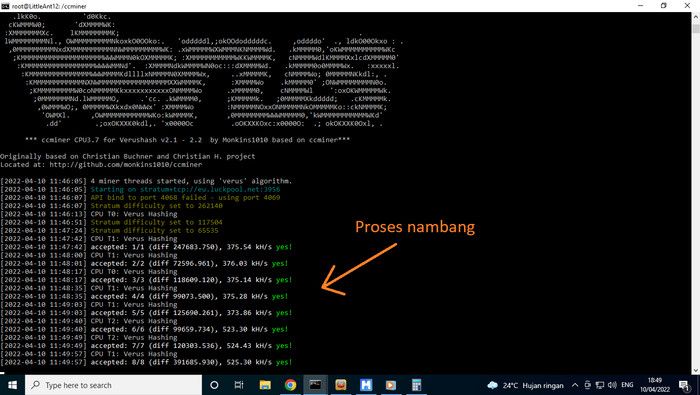Click the 'Starting on stratum+tcp' line
700x395 pixels.
click(x=140, y=189)
